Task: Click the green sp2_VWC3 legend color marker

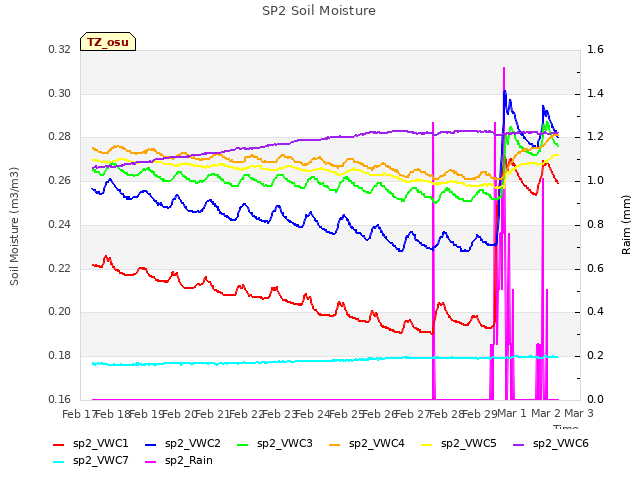Action: click(243, 445)
